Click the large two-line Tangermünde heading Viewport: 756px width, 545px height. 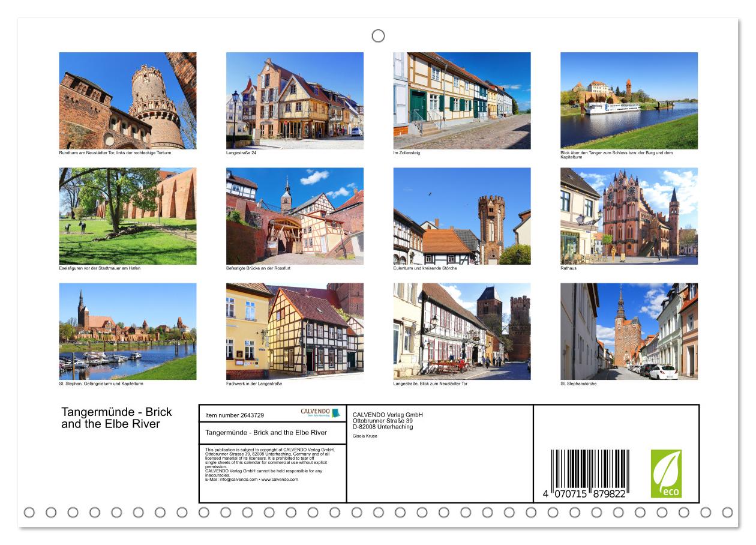tap(116, 418)
